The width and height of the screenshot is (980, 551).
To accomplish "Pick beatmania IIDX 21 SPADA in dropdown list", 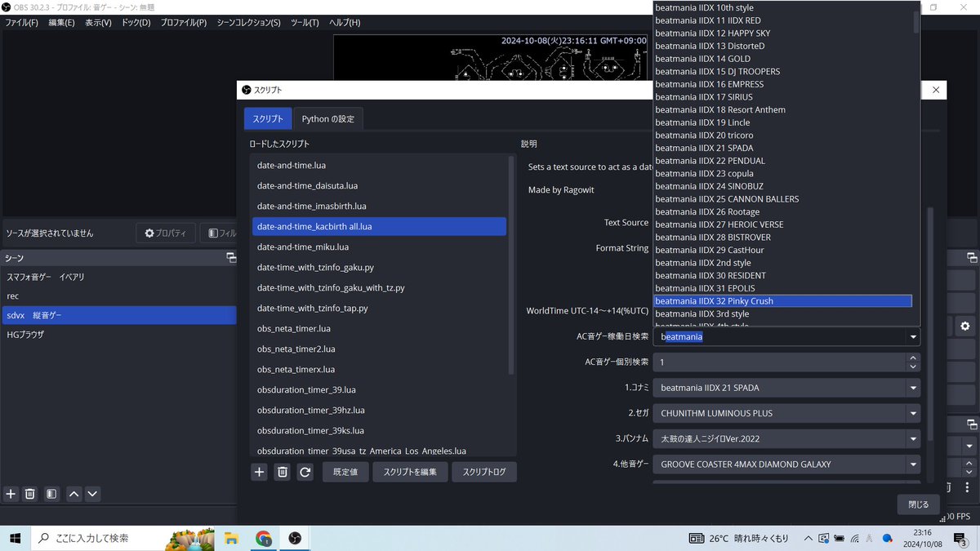I will [x=782, y=148].
